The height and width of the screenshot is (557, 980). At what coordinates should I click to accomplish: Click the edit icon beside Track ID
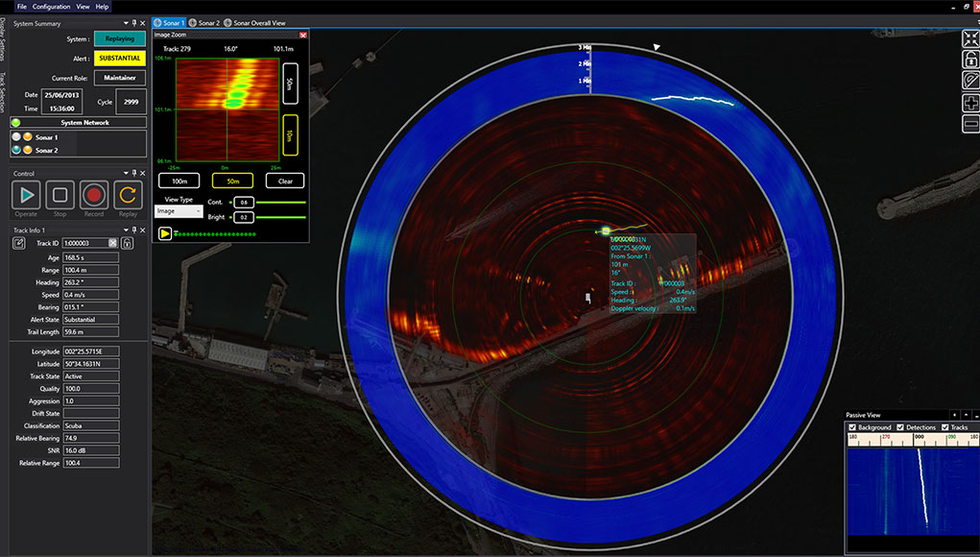point(18,243)
